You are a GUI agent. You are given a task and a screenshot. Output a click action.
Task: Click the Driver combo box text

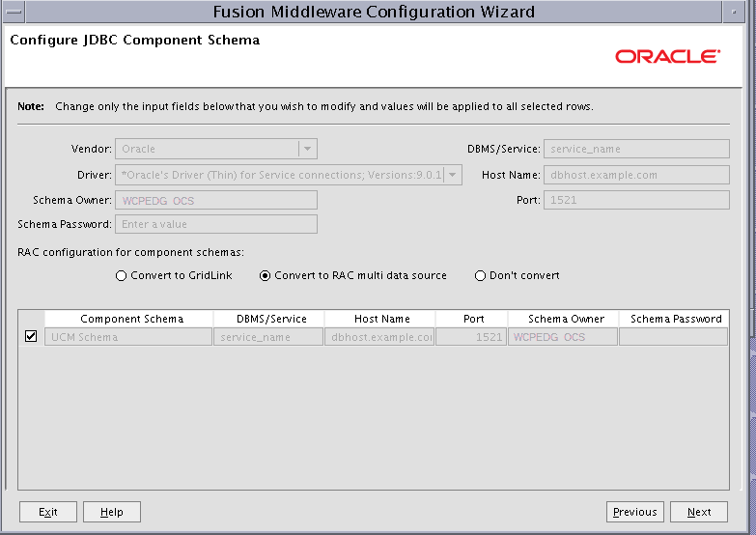tap(280, 175)
